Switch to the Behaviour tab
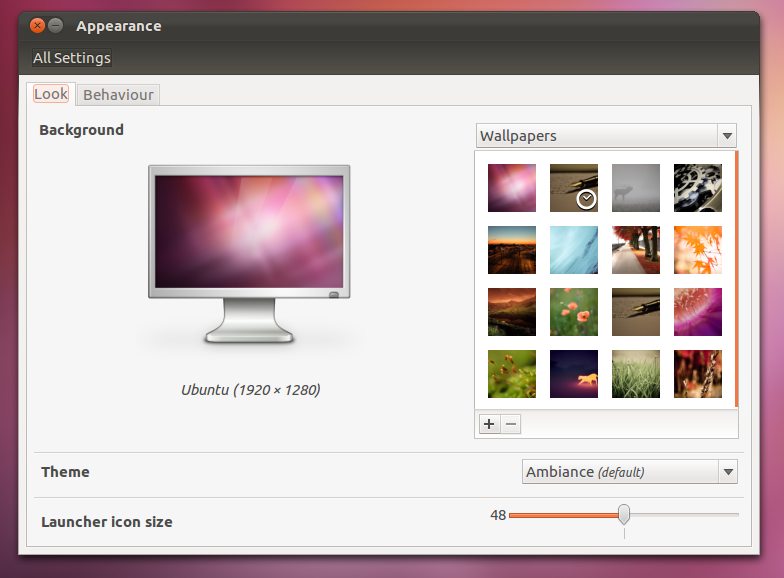The width and height of the screenshot is (784, 578). pos(118,95)
